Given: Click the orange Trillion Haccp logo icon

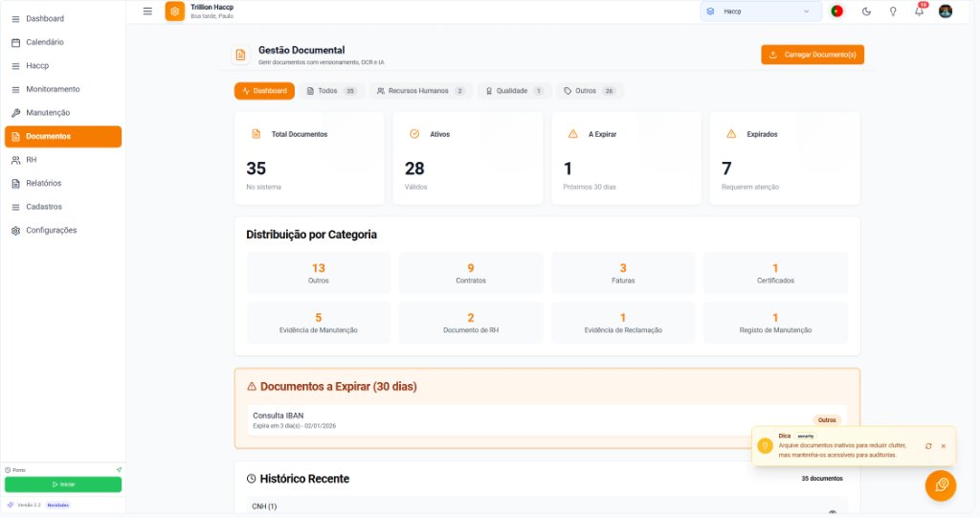Looking at the screenshot, I should 175,11.
